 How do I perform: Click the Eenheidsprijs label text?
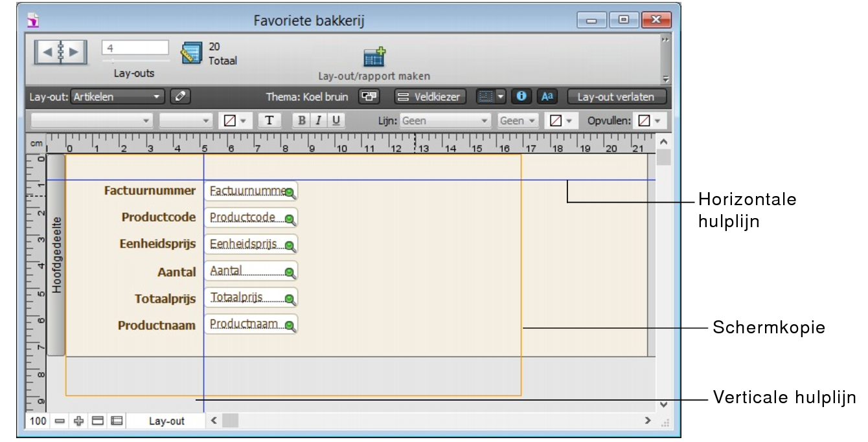157,245
